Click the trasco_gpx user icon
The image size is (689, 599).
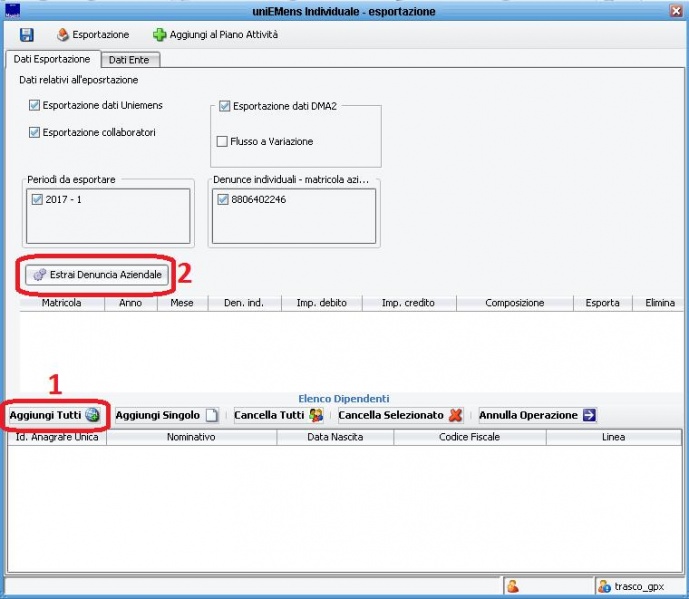click(605, 586)
